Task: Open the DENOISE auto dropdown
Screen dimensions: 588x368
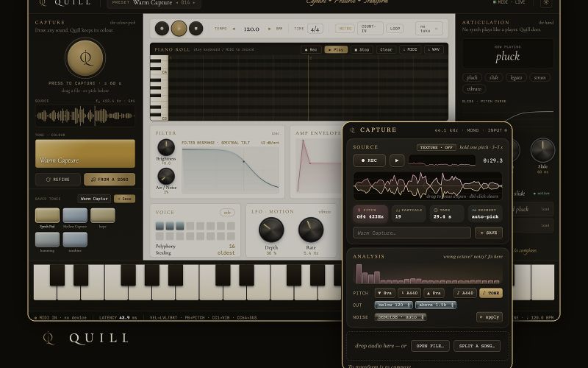Action: [x=401, y=317]
